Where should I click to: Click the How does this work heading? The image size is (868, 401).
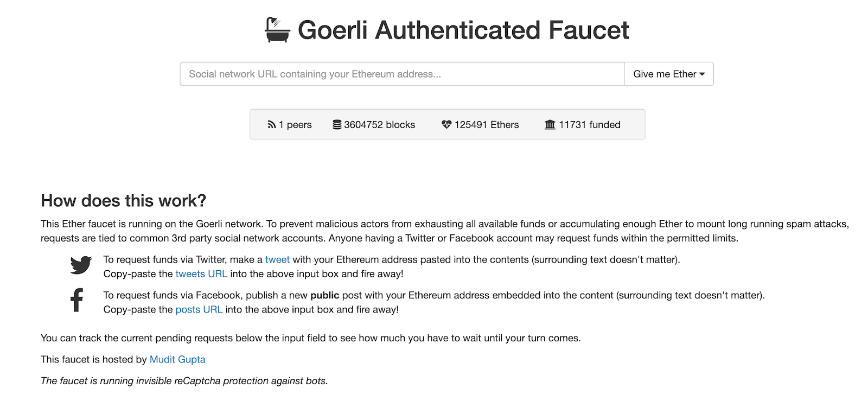[124, 201]
